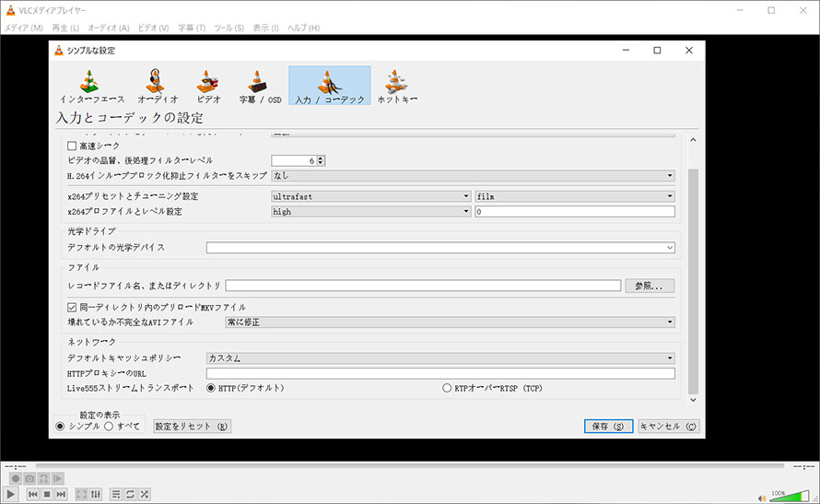Open x264 tuning dropdown film

tap(575, 196)
